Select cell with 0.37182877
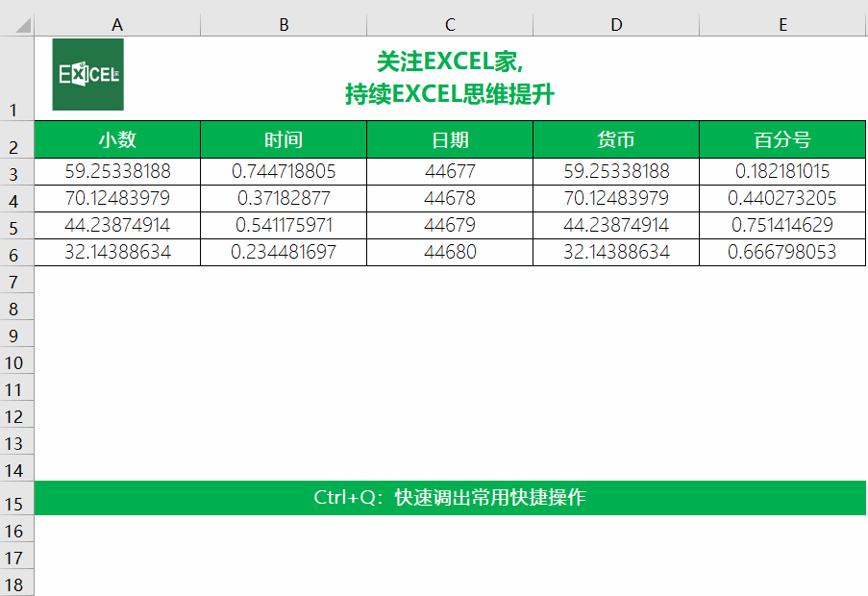This screenshot has width=868, height=596. (x=284, y=198)
